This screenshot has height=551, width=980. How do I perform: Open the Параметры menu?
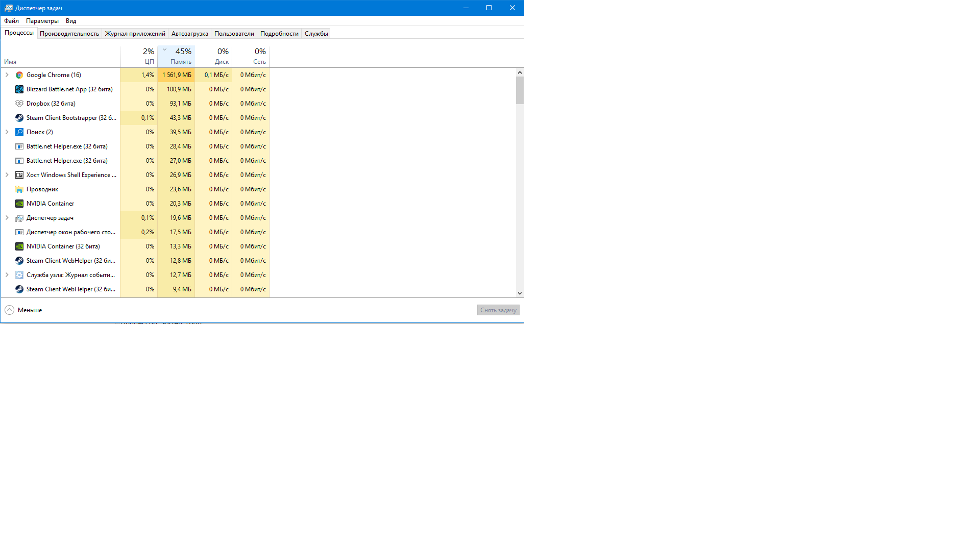click(42, 21)
